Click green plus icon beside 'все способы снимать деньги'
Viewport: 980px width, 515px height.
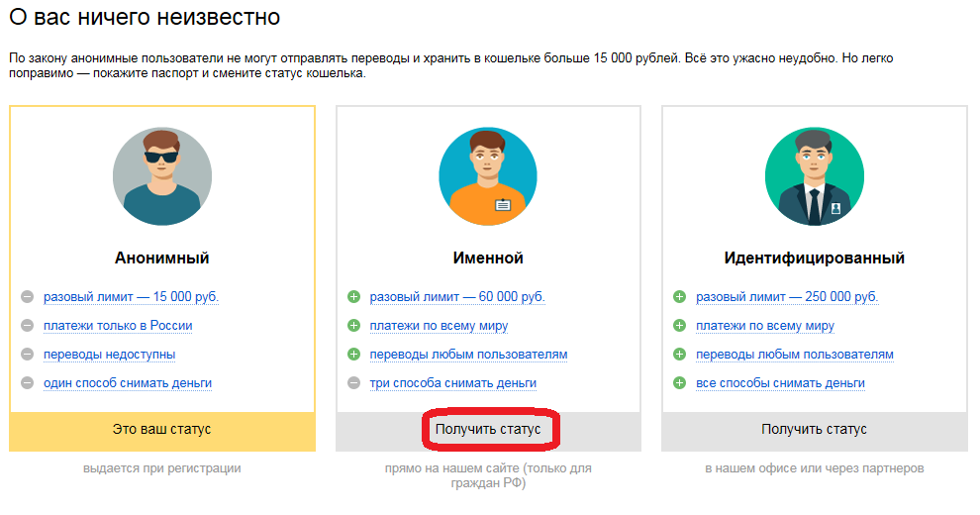679,383
